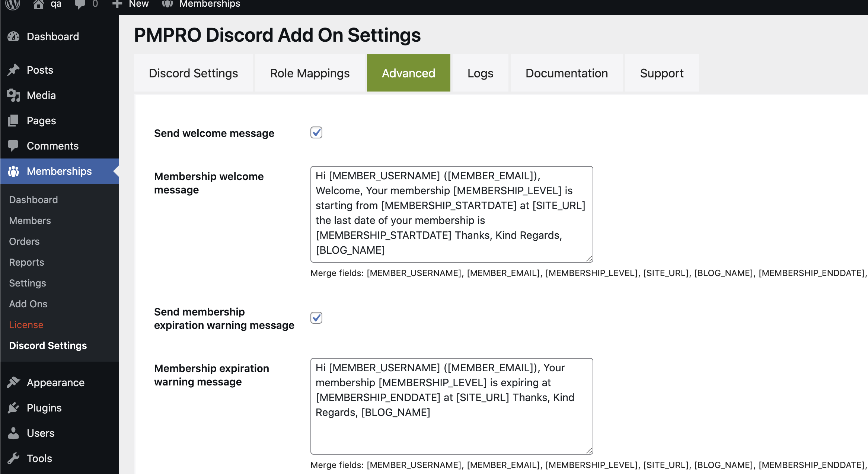Screen dimensions: 868x474
Task: Click the Support tab
Action: [x=662, y=73]
